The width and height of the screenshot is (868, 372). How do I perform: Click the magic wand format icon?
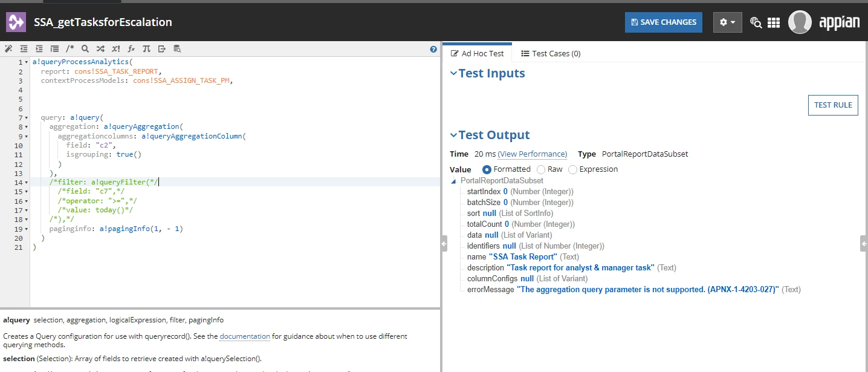pos(8,49)
